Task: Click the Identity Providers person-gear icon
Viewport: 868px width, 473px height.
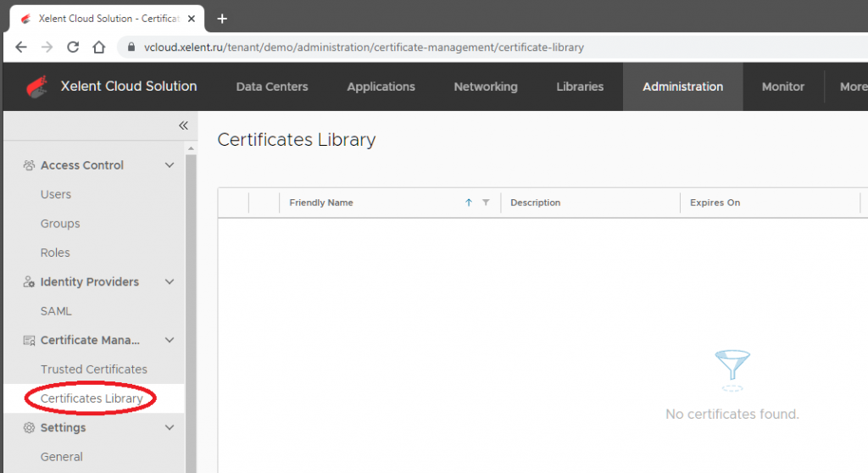Action: click(29, 282)
